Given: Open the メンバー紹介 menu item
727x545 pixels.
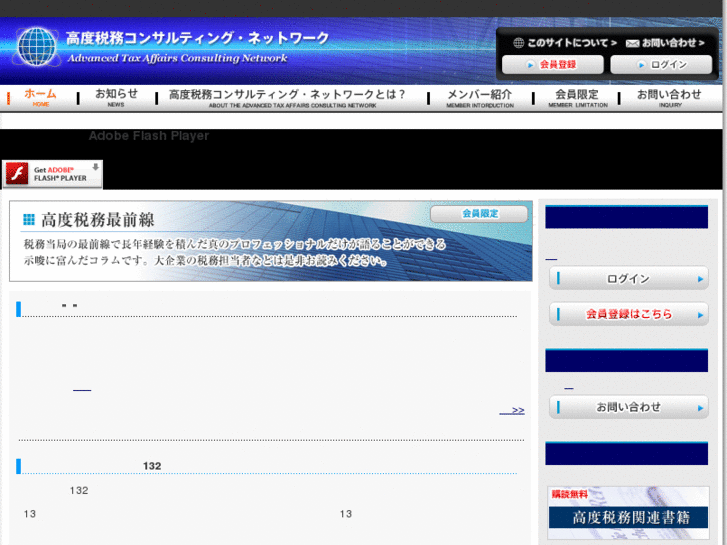Looking at the screenshot, I should click(480, 98).
